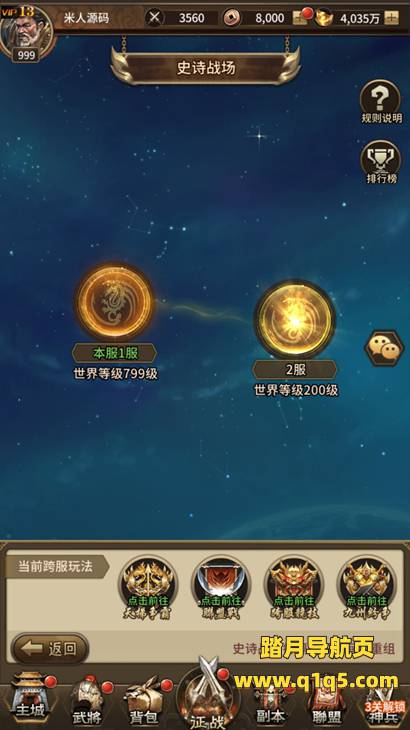
Task: Open the chat bubble hexagon icon
Action: (383, 347)
